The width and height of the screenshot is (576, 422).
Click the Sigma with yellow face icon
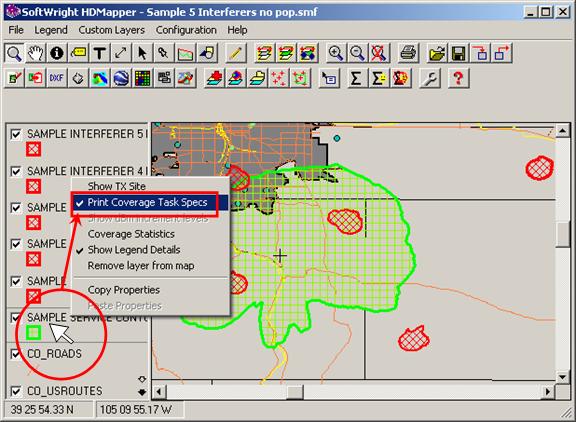[x=379, y=78]
